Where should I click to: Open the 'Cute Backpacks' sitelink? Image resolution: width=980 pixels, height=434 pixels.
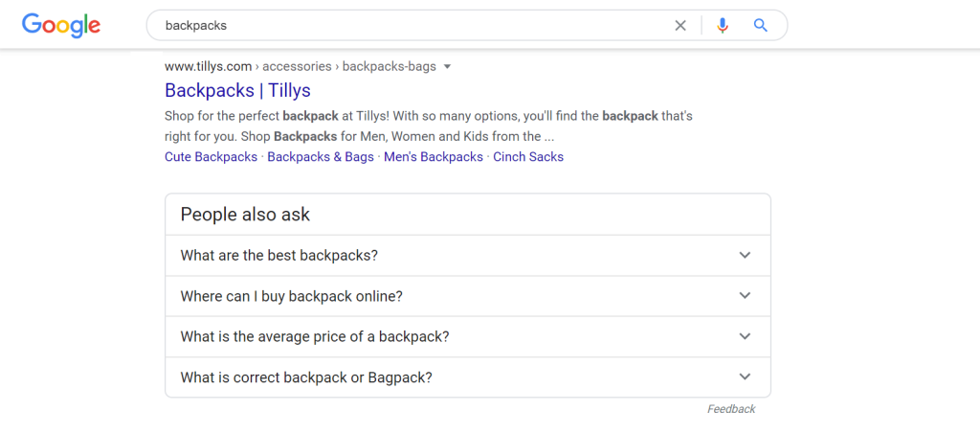pos(211,156)
